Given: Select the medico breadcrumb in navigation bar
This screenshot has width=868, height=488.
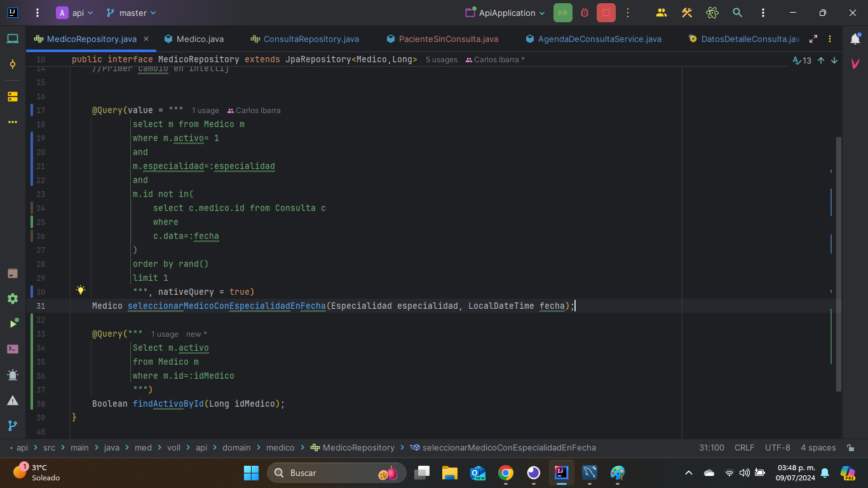Looking at the screenshot, I should (x=280, y=447).
